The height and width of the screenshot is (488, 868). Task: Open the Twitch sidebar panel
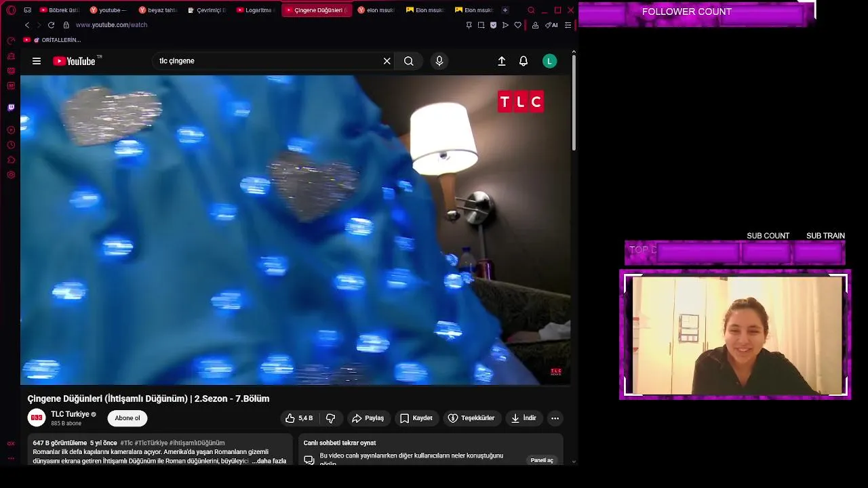click(11, 107)
